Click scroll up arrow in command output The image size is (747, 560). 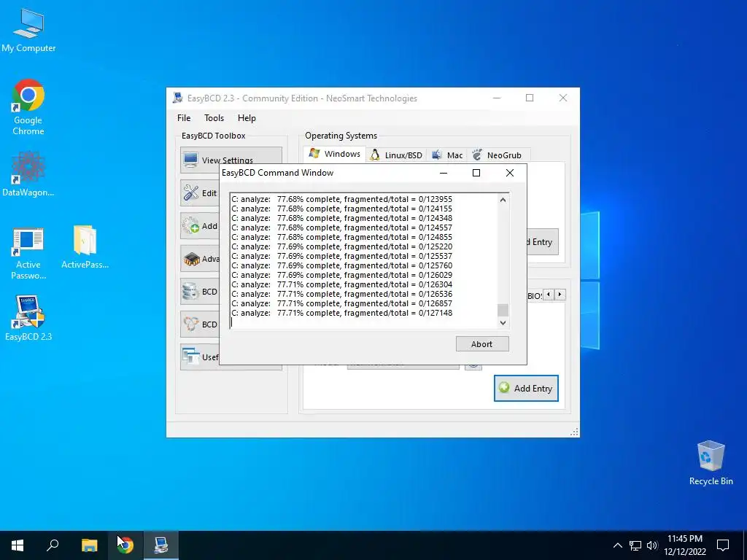click(503, 200)
